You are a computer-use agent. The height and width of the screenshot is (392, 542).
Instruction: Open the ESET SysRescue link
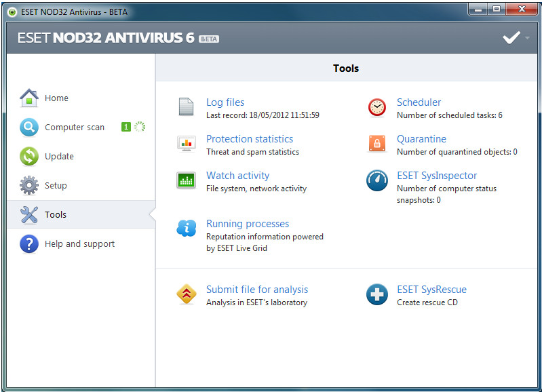[x=431, y=290]
